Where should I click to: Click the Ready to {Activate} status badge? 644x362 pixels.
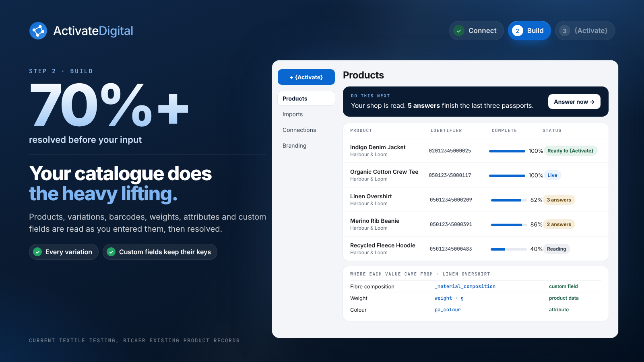tap(571, 151)
